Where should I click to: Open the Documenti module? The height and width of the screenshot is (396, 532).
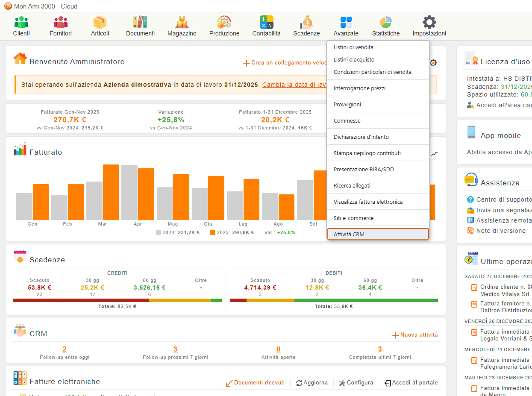140,26
